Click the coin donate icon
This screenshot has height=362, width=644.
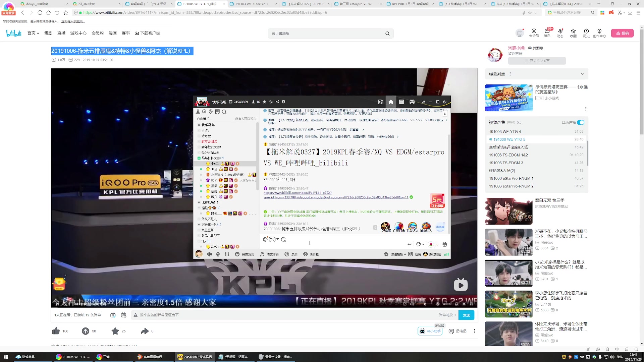[x=86, y=331]
